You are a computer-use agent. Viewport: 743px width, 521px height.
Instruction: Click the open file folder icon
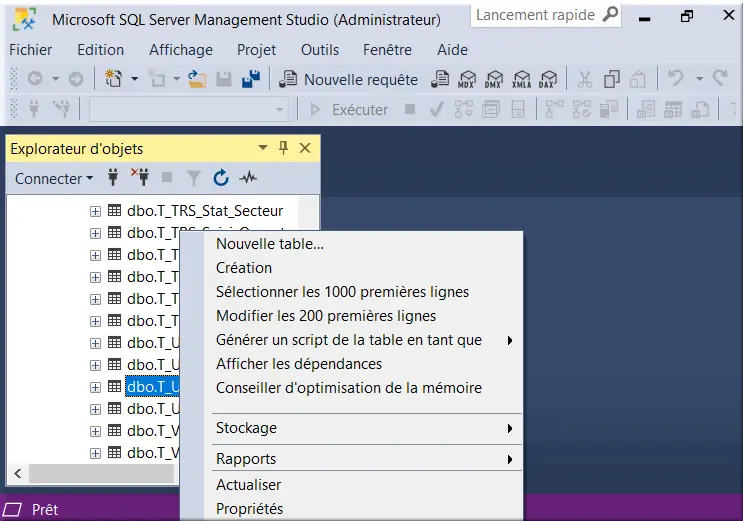(x=197, y=79)
